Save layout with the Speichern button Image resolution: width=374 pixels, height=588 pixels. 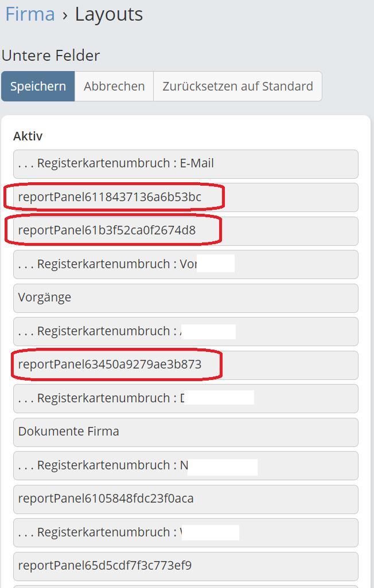click(38, 87)
